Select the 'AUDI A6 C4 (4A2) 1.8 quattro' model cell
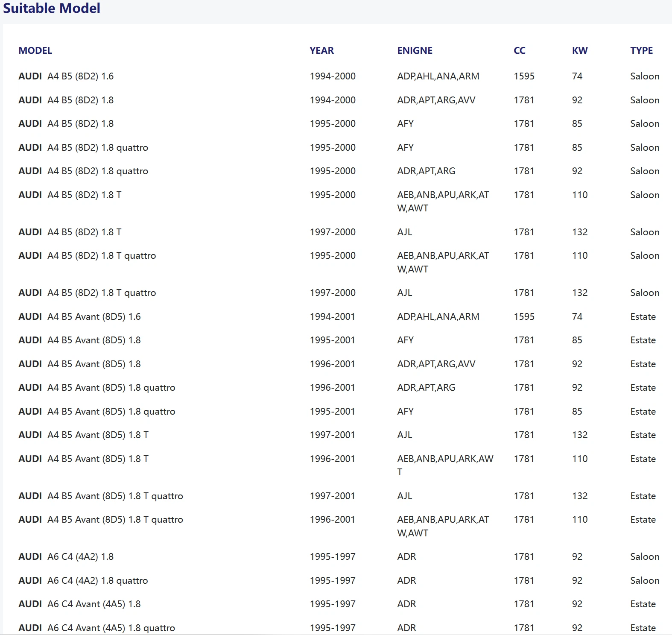The width and height of the screenshot is (672, 635). pos(83,580)
